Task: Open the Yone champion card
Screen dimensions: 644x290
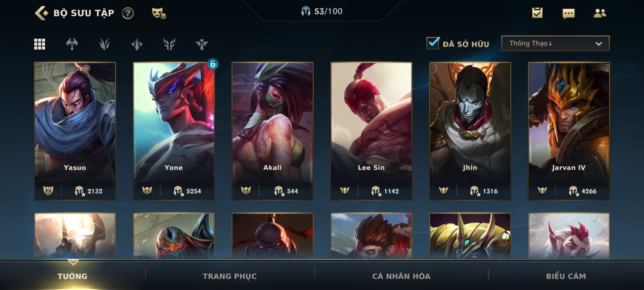Action: point(174,131)
